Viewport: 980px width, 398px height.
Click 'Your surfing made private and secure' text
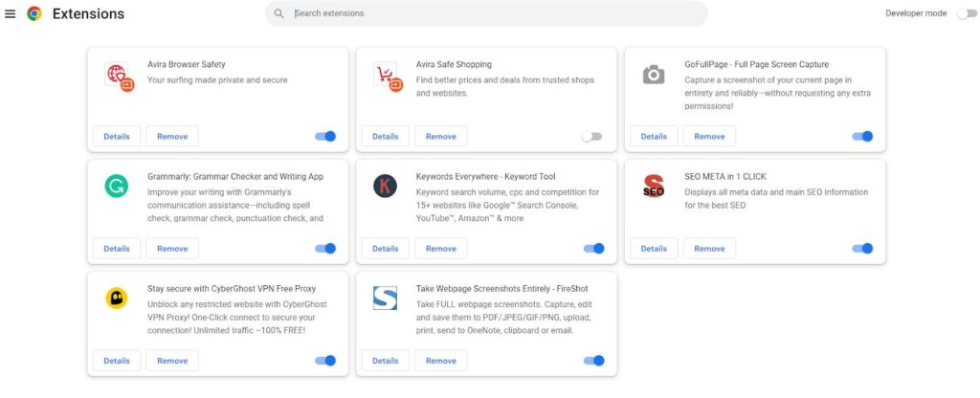[x=217, y=80]
